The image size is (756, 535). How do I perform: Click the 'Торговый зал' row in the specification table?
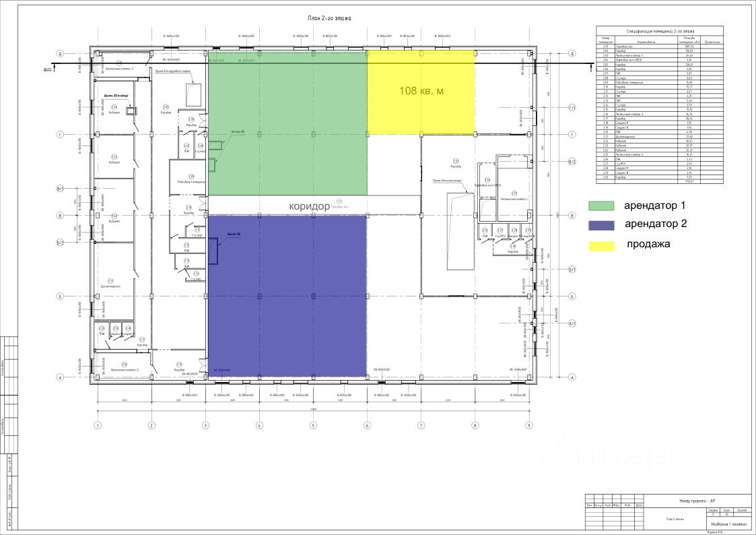[x=660, y=46]
